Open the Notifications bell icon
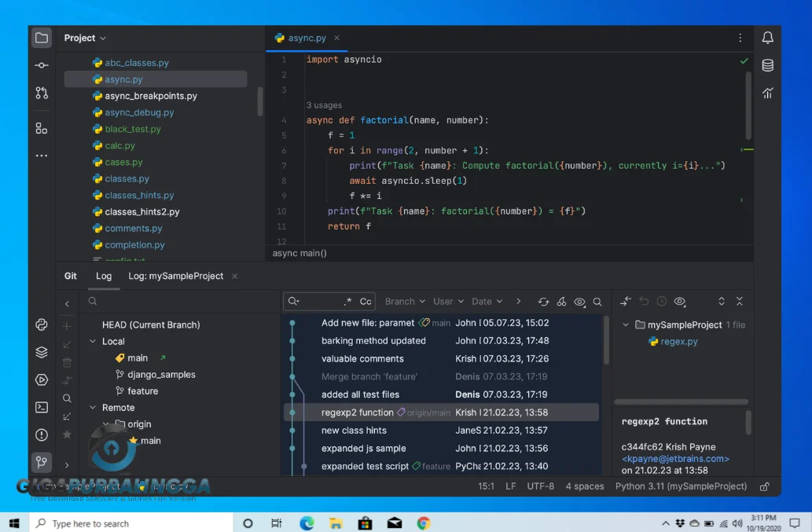Image resolution: width=812 pixels, height=532 pixels. pos(767,38)
